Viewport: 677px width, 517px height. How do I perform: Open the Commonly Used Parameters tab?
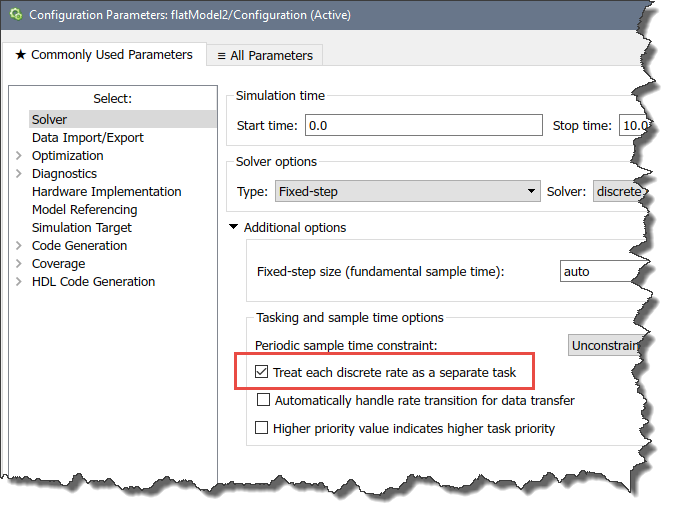click(x=103, y=55)
